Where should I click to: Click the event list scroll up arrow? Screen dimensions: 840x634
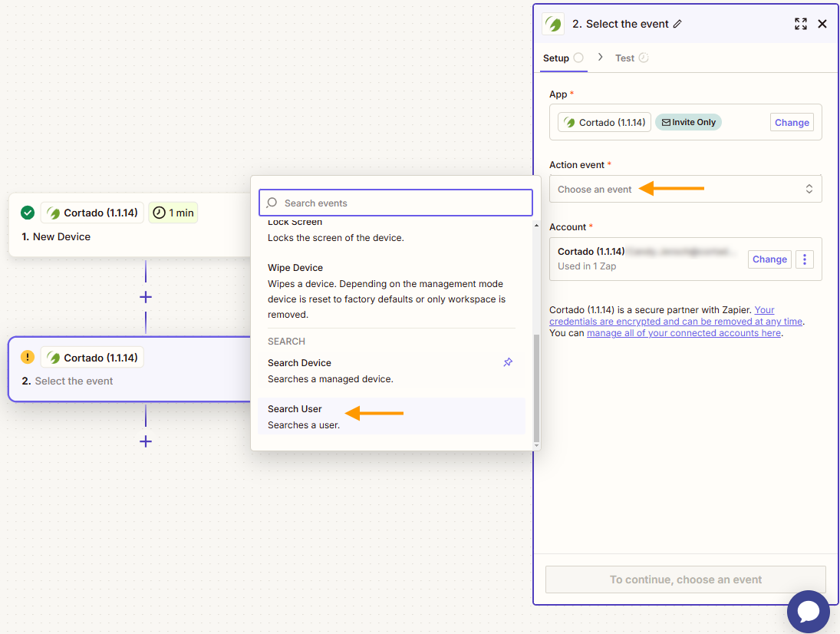536,226
